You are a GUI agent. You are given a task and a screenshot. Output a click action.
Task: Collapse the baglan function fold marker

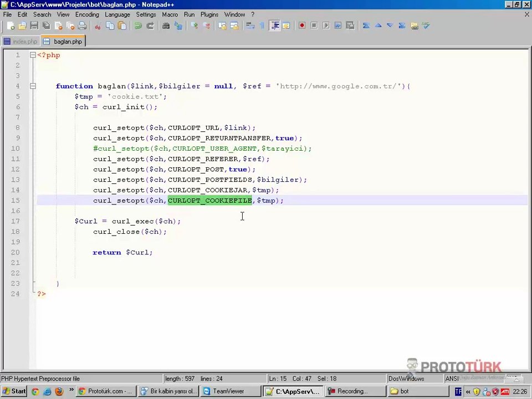tap(33, 86)
